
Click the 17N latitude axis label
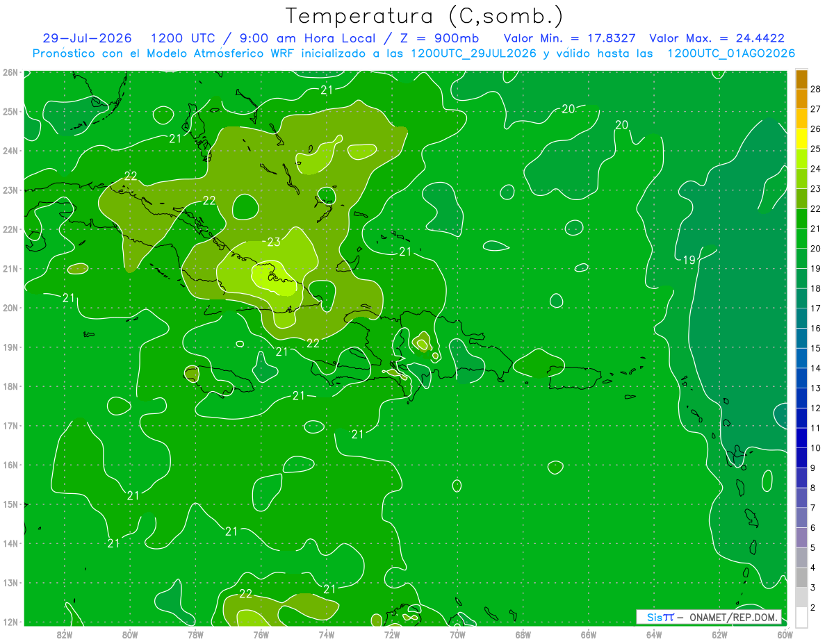(x=10, y=425)
